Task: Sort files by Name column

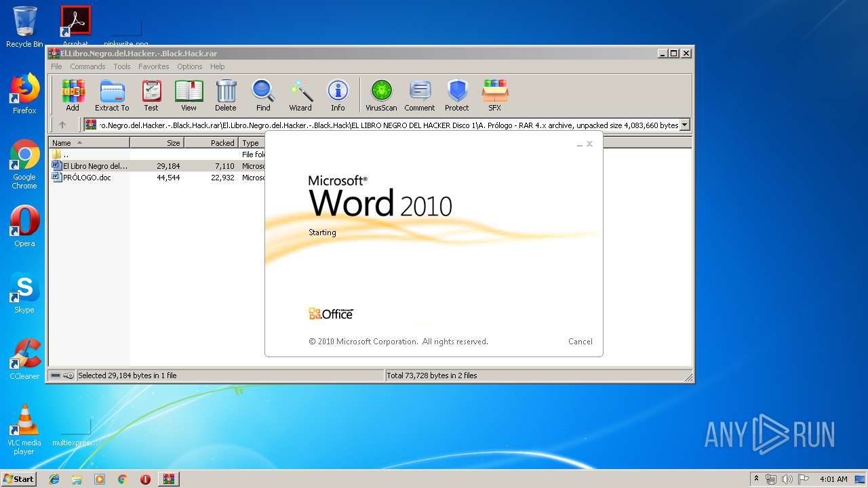Action: [89, 143]
